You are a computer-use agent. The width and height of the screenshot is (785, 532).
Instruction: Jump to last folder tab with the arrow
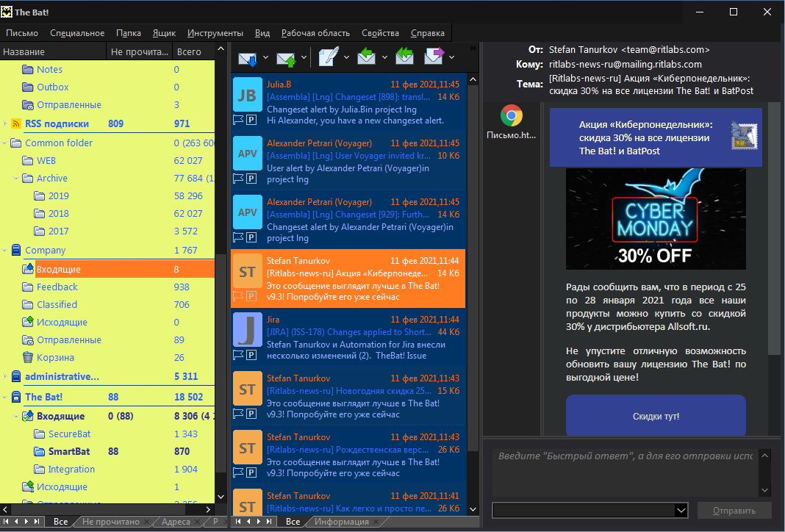click(x=37, y=522)
